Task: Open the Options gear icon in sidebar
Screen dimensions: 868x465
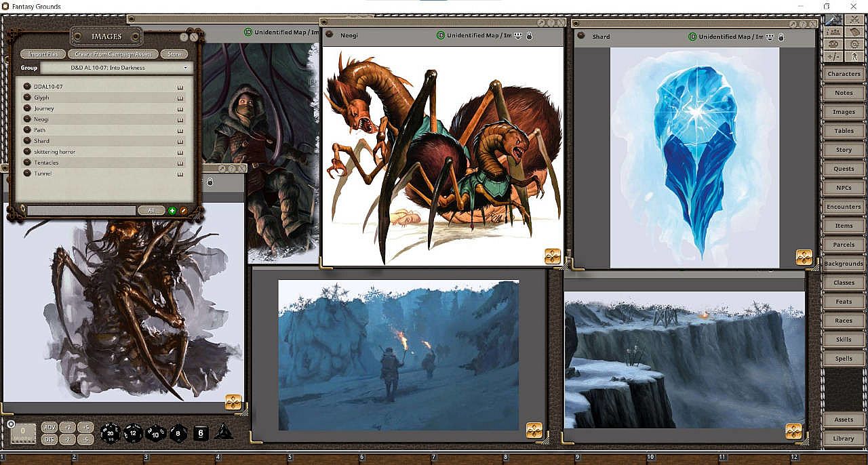Action: click(854, 44)
